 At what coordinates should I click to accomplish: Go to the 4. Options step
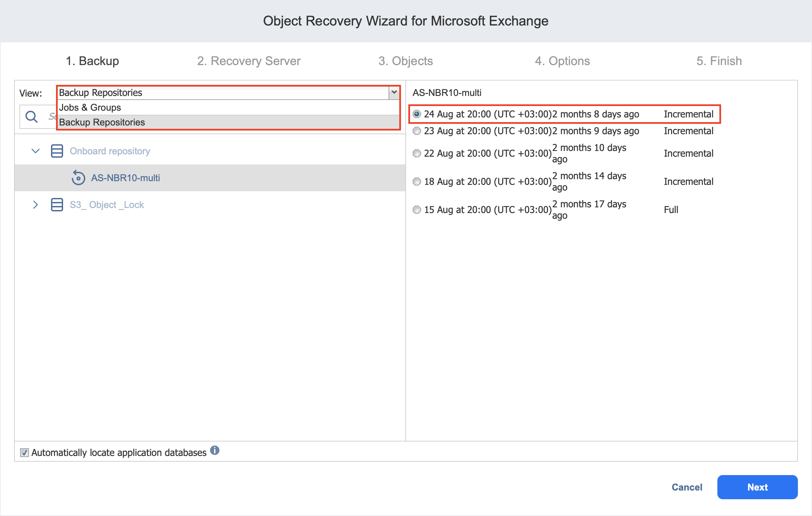[562, 61]
